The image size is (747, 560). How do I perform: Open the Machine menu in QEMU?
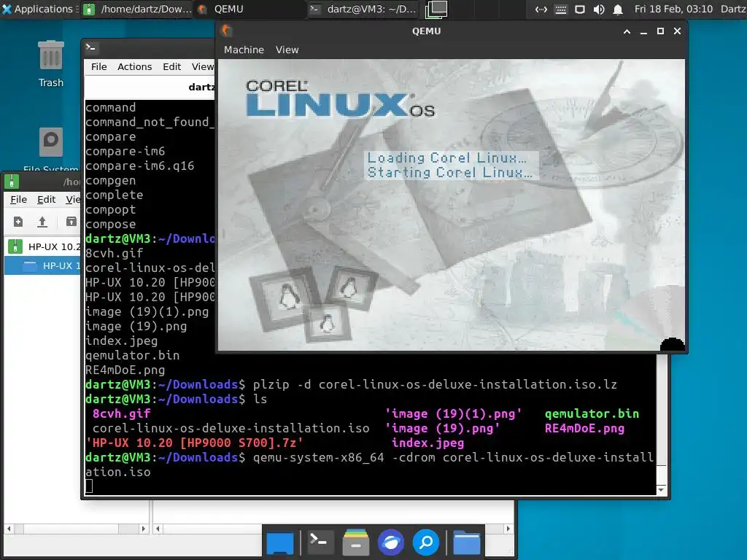pyautogui.click(x=244, y=50)
